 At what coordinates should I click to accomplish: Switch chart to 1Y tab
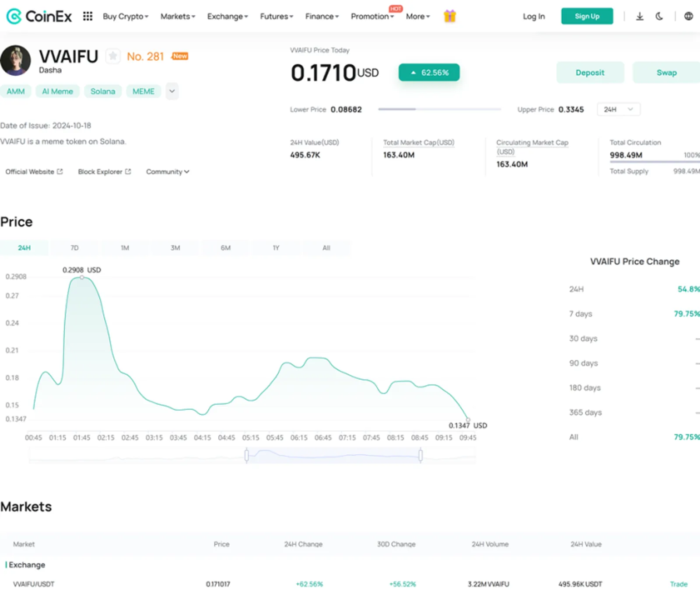[276, 248]
